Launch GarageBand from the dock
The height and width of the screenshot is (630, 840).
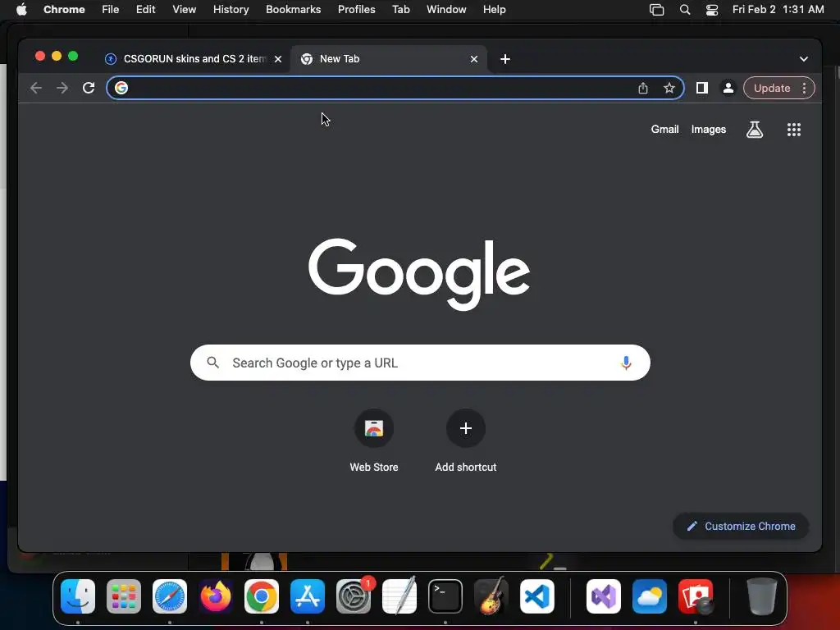click(x=491, y=596)
